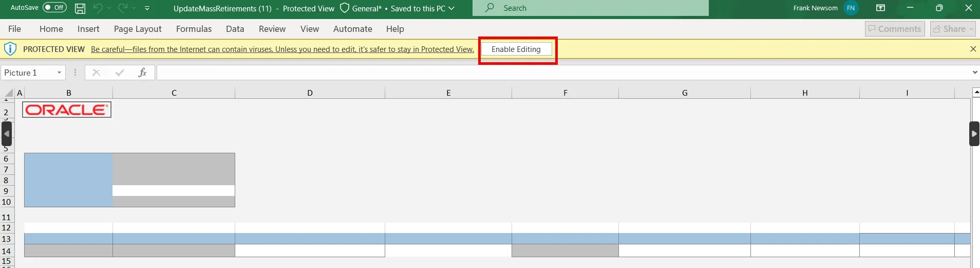Screen dimensions: 980x268
Task: Click the Undo arrow icon
Action: [x=98, y=8]
